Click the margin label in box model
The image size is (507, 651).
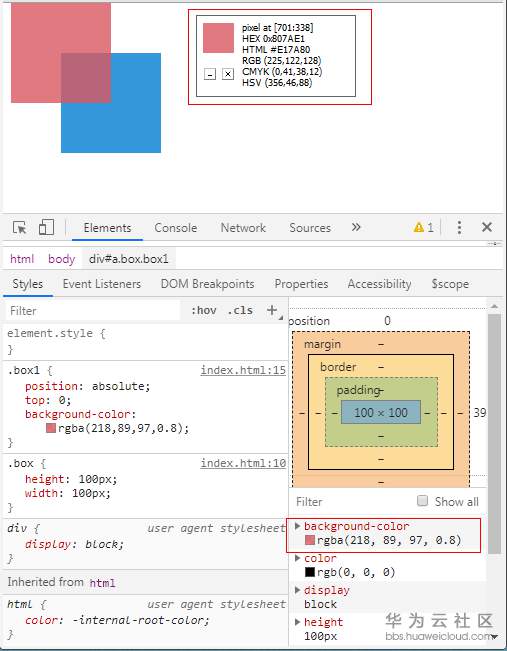[x=322, y=345]
